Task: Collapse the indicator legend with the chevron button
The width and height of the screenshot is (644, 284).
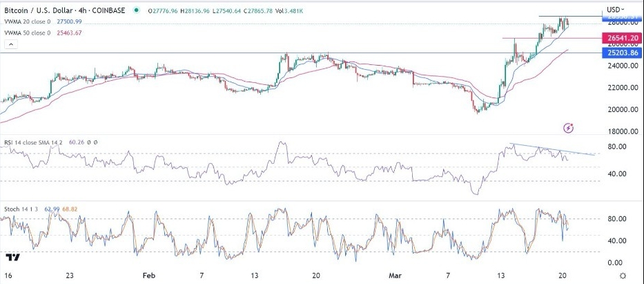Action: point(11,45)
